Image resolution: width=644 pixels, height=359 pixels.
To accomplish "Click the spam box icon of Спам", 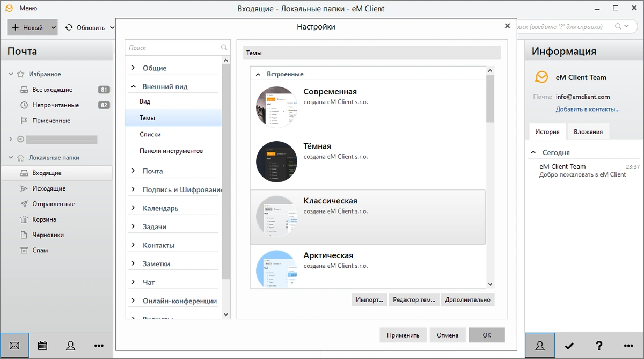I will [24, 250].
